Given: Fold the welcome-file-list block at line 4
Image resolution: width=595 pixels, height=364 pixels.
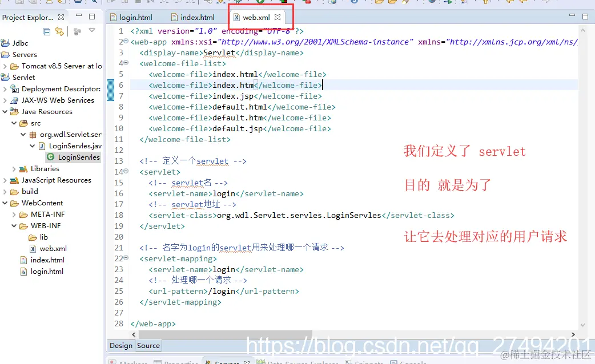Looking at the screenshot, I should click(126, 63).
